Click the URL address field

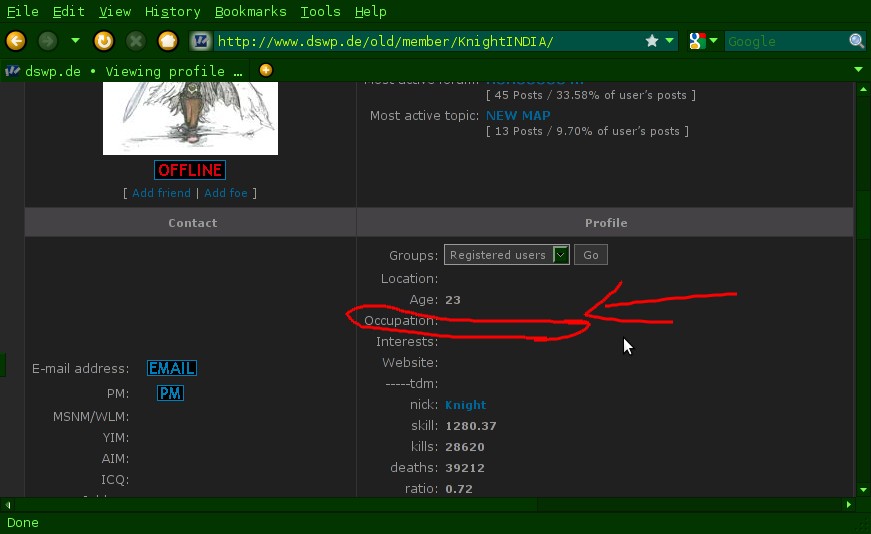click(x=425, y=41)
